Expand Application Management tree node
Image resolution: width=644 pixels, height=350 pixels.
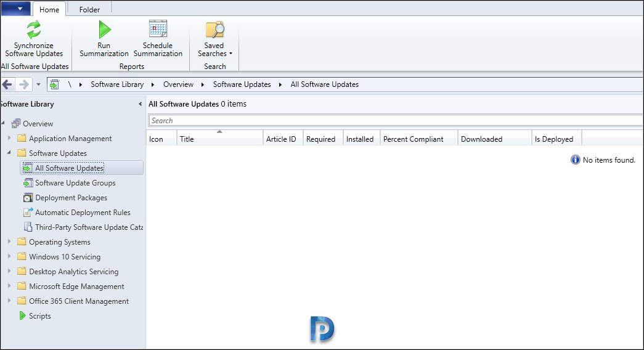click(9, 139)
